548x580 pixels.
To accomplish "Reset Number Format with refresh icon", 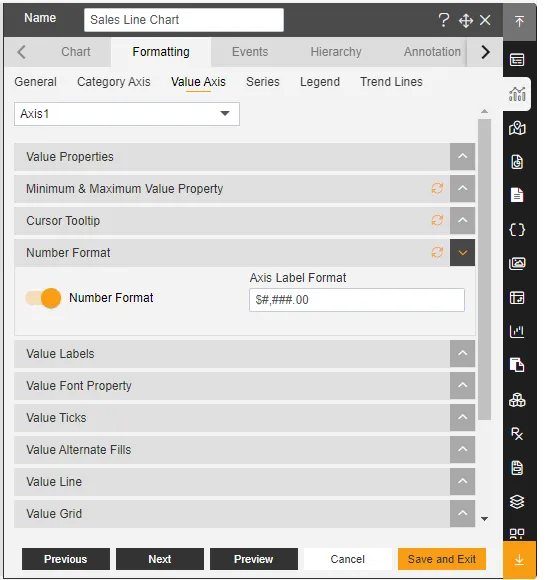I will pyautogui.click(x=437, y=253).
